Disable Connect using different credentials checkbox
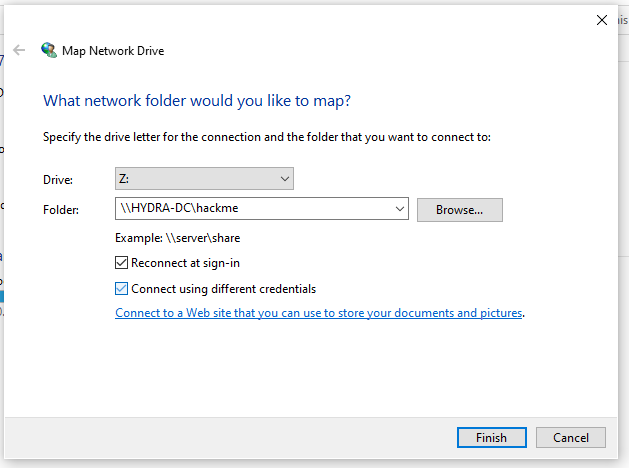The width and height of the screenshot is (629, 468). [x=121, y=289]
